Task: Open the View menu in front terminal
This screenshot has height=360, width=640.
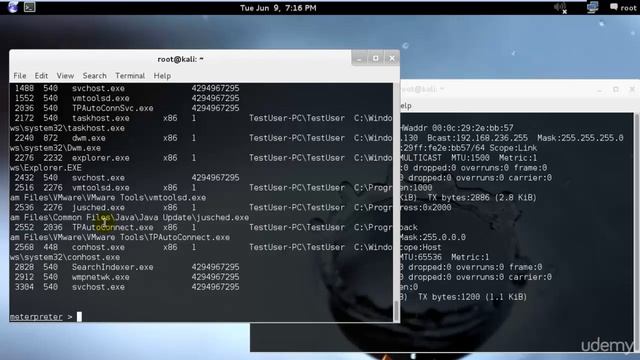Action: pos(65,76)
